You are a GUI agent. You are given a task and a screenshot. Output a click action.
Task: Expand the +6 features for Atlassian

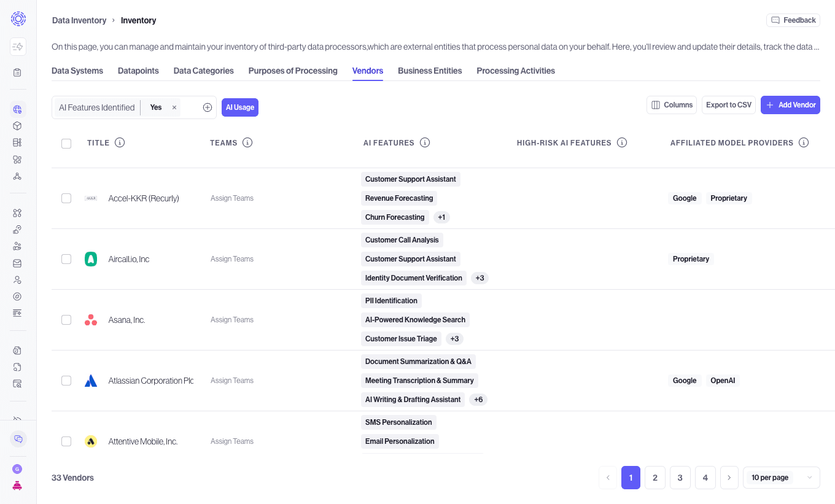pyautogui.click(x=478, y=400)
